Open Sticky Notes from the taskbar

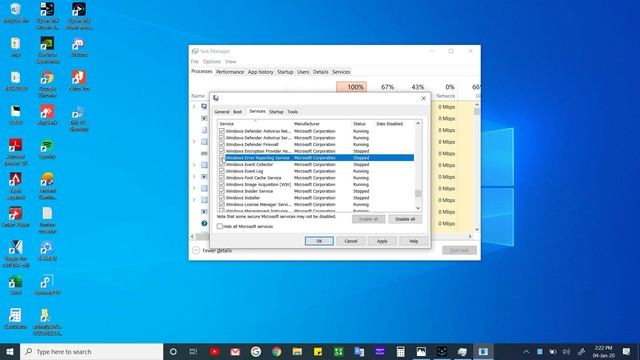(x=318, y=351)
